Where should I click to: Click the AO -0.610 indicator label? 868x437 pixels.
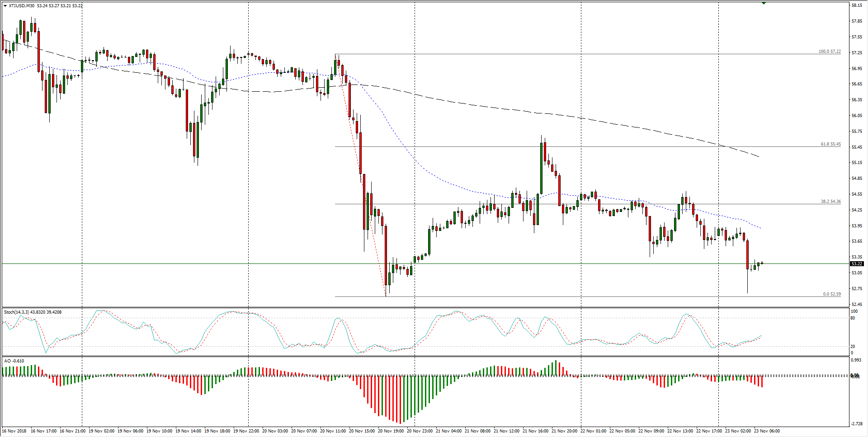click(14, 361)
